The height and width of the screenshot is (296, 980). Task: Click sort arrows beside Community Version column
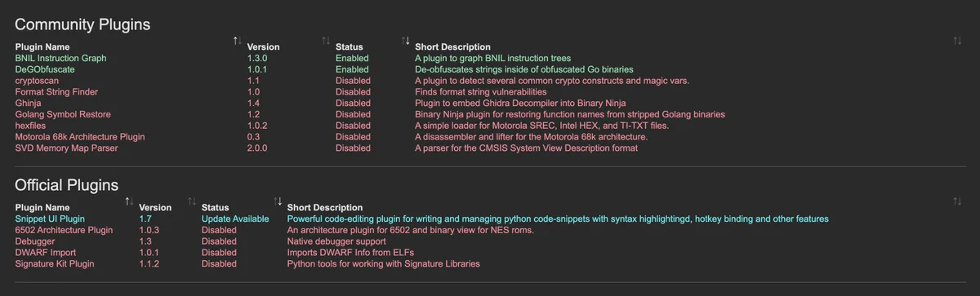click(x=325, y=40)
